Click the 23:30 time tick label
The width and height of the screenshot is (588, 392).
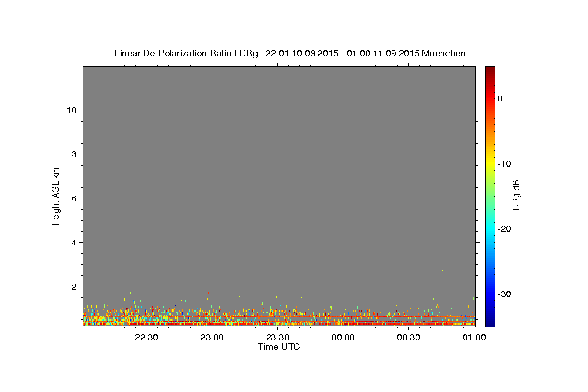277,337
